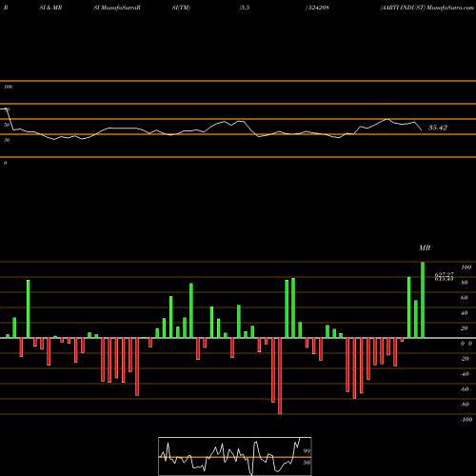
Task: Click the 50 label in the mini chart
Action: pos(307,463)
